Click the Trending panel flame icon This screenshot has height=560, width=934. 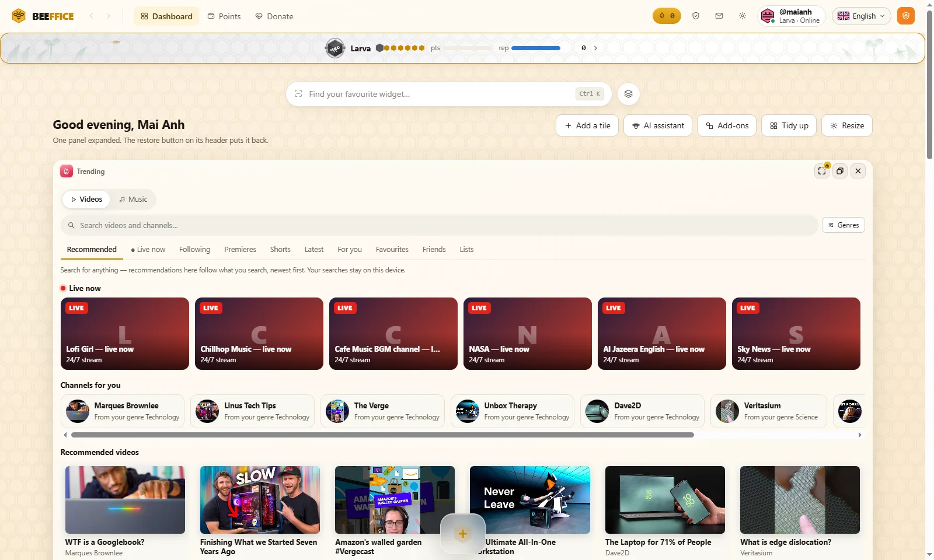click(67, 171)
